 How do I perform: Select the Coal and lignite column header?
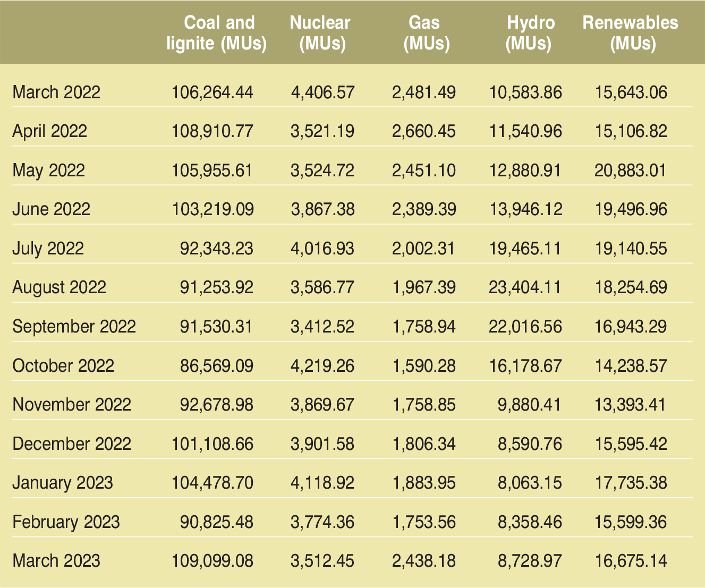point(218,31)
